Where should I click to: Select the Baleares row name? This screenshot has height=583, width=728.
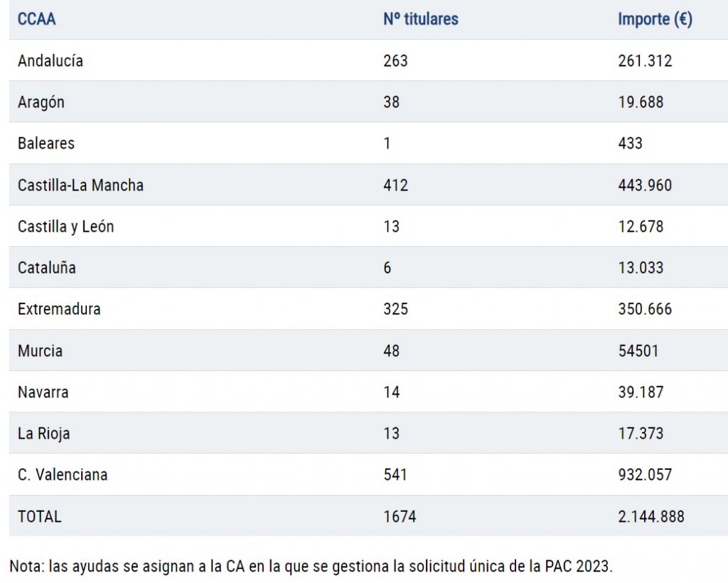(x=46, y=144)
